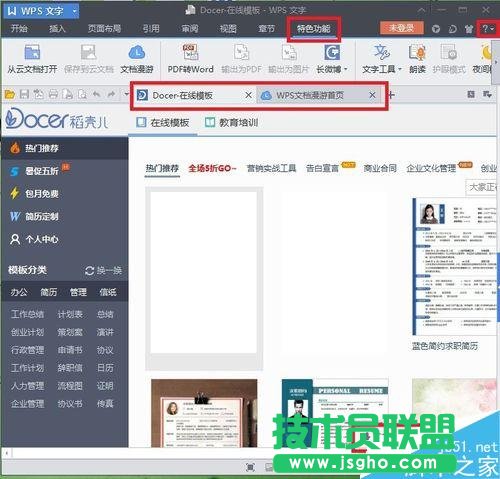Open 全场5折GO category link

(x=212, y=168)
